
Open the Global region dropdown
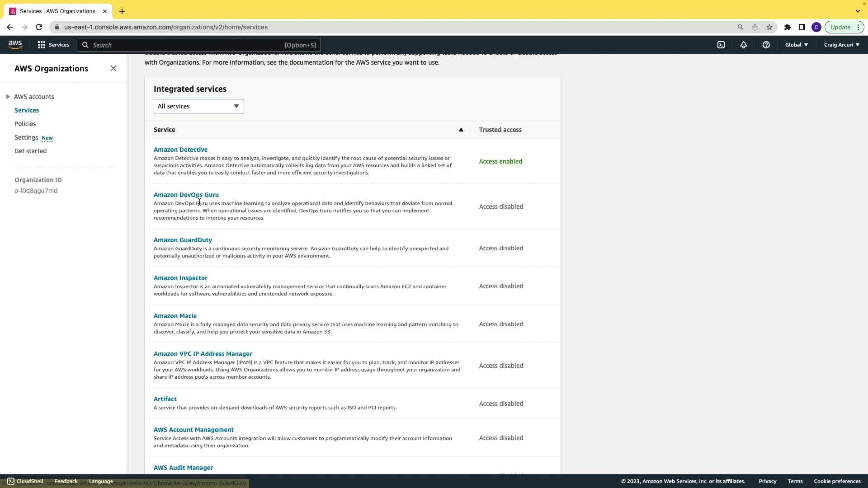pyautogui.click(x=797, y=45)
